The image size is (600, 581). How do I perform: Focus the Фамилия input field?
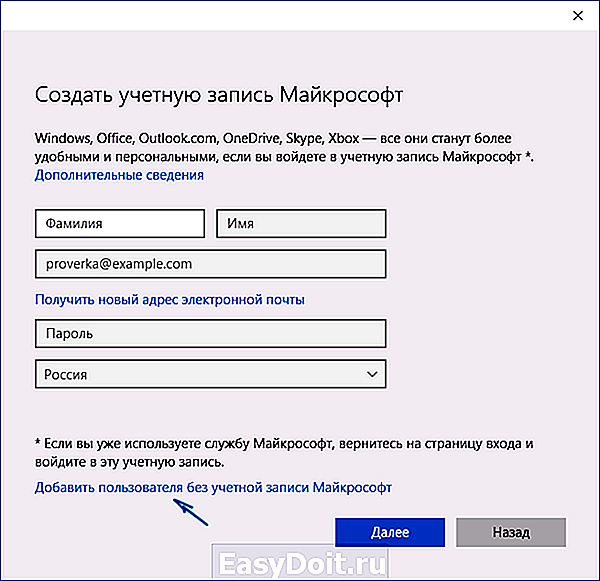coord(120,224)
